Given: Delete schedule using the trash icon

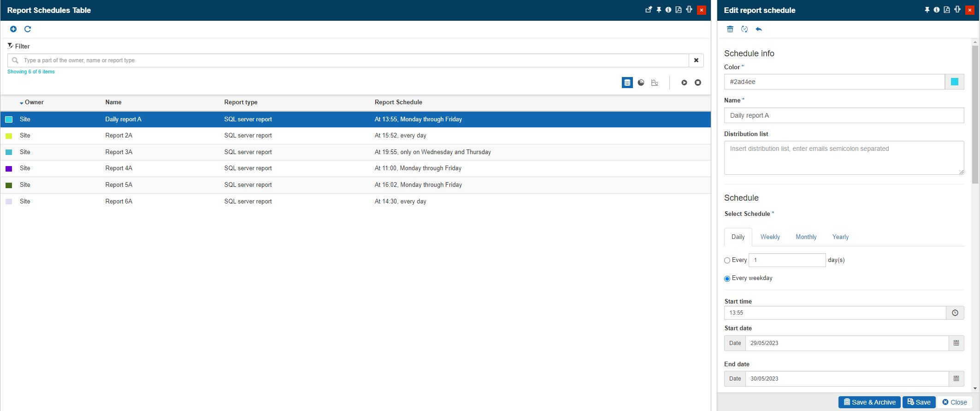Looking at the screenshot, I should pyautogui.click(x=730, y=29).
